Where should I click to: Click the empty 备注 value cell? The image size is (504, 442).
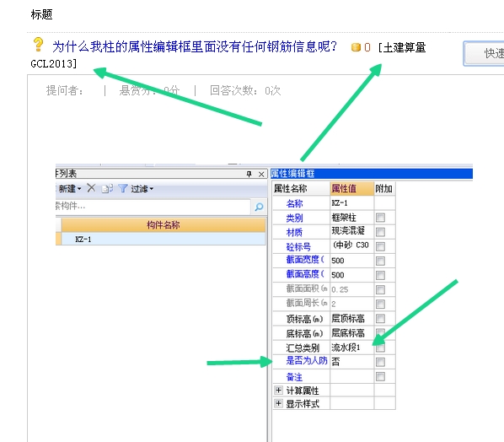[x=351, y=376]
